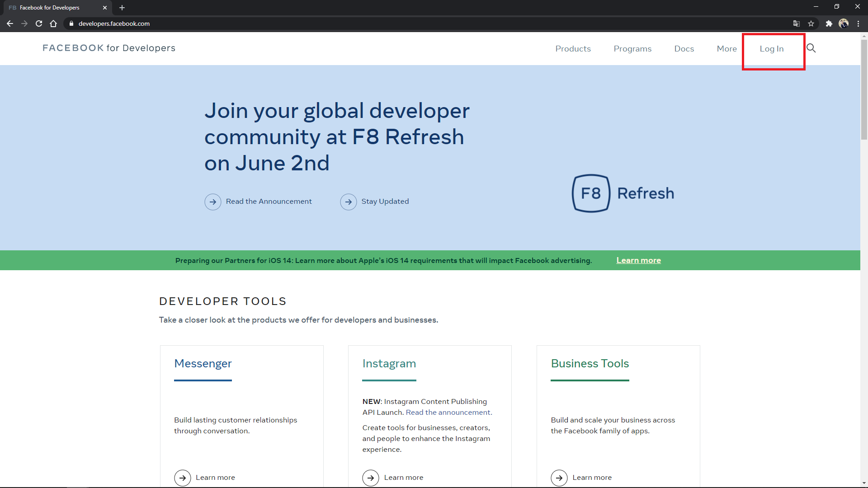Click the page vertical scrollbar thumb

[x=864, y=89]
